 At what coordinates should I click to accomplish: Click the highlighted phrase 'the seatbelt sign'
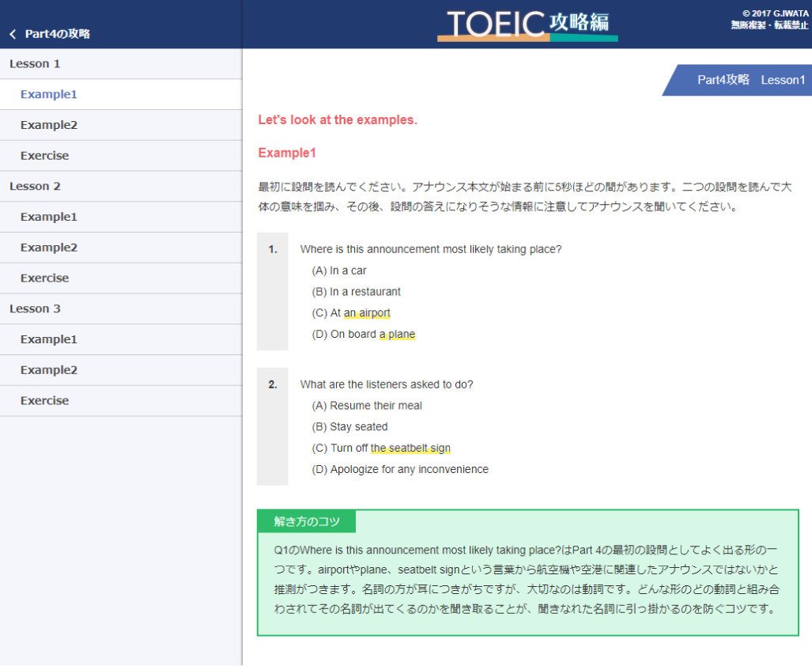point(410,448)
